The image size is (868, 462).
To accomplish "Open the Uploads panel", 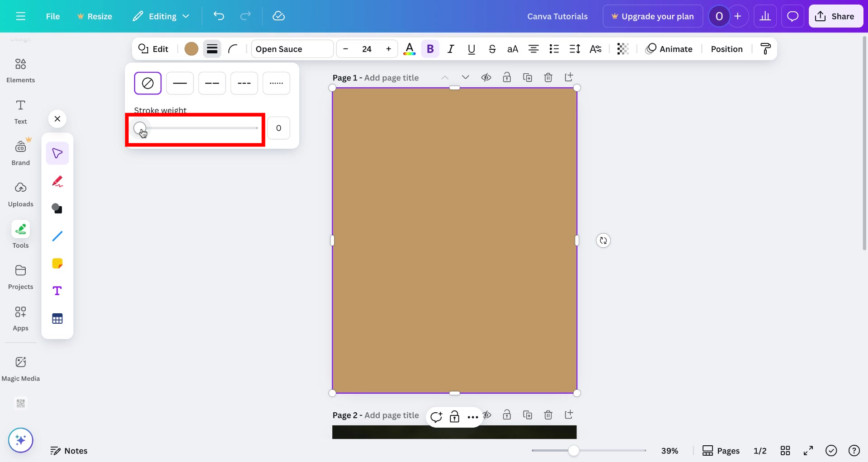I will (20, 194).
